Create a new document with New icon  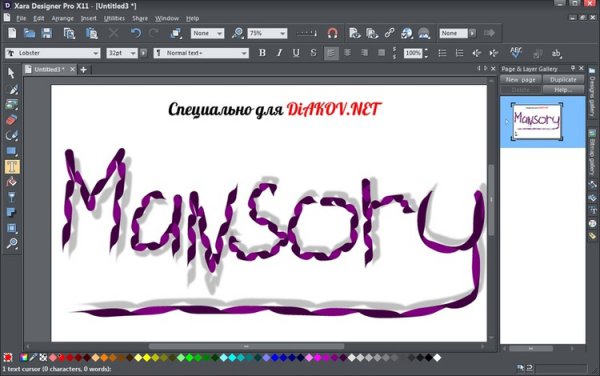click(x=12, y=33)
